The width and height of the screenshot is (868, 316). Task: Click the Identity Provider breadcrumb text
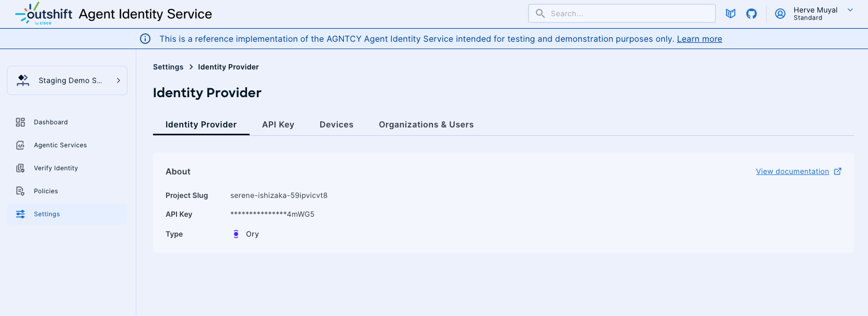(x=228, y=67)
